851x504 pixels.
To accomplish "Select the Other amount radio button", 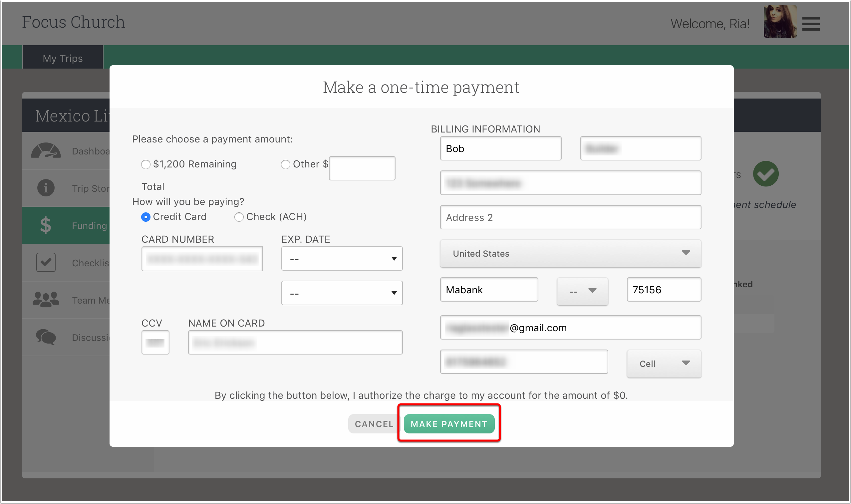I will tap(286, 165).
